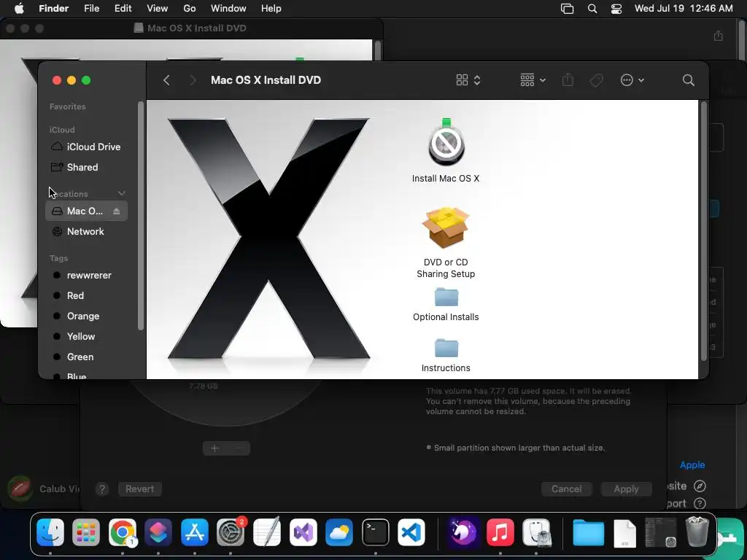Screen dimensions: 747x560
Task: Open Google Chrome from the Dock
Action: point(123,532)
